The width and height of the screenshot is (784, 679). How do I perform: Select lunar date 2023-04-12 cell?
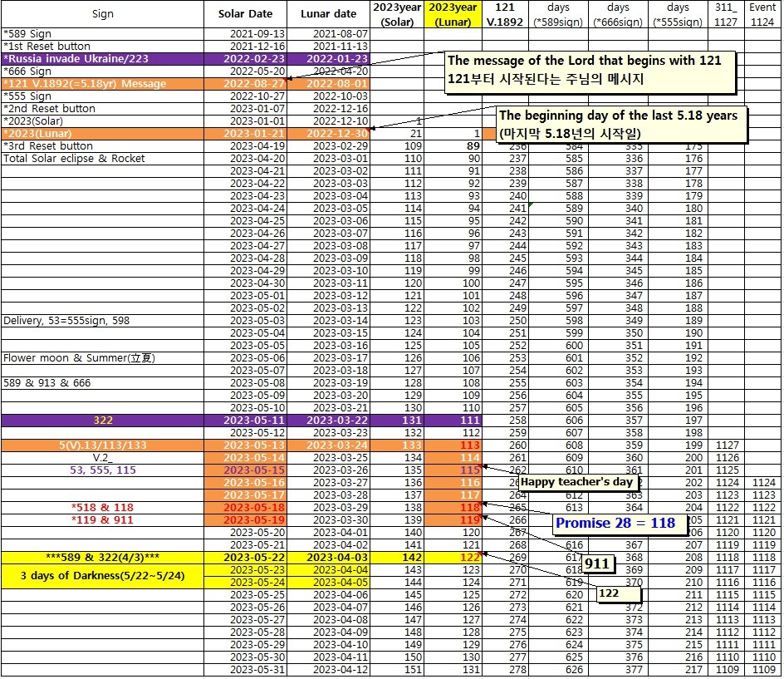[329, 670]
